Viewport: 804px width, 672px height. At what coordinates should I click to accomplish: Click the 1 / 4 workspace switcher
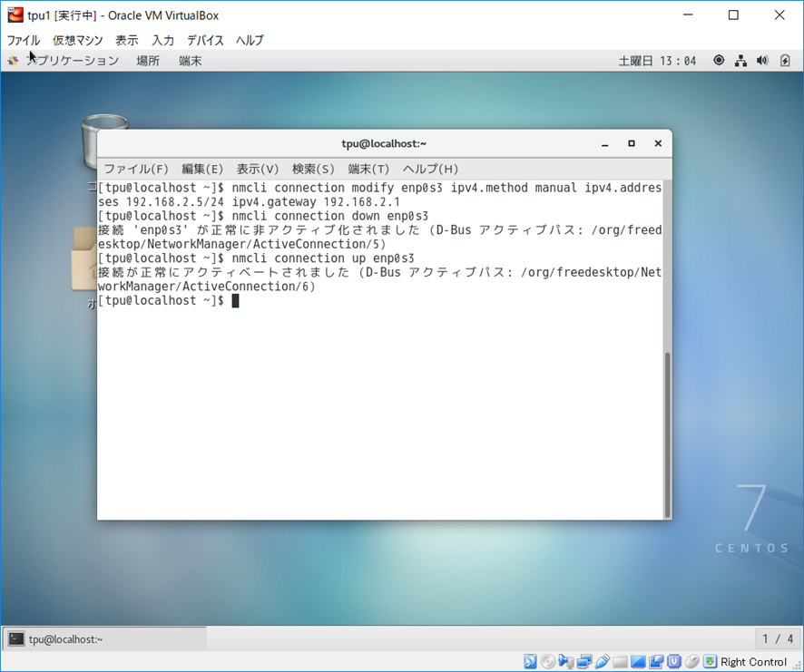coord(777,639)
